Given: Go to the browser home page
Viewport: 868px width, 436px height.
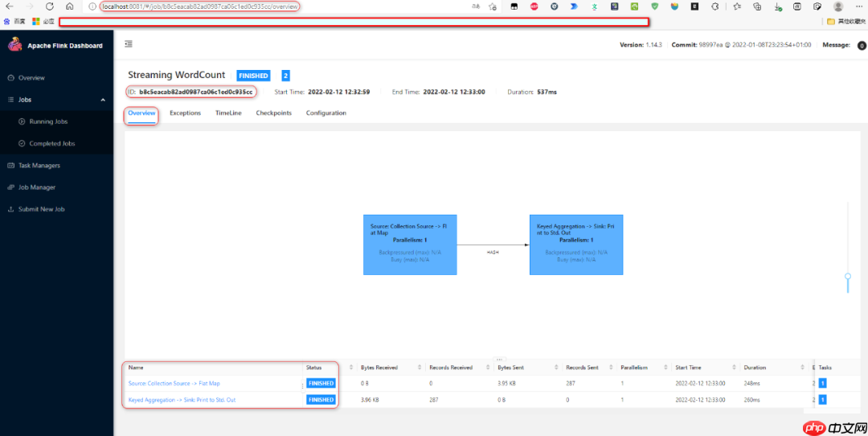Looking at the screenshot, I should 70,6.
